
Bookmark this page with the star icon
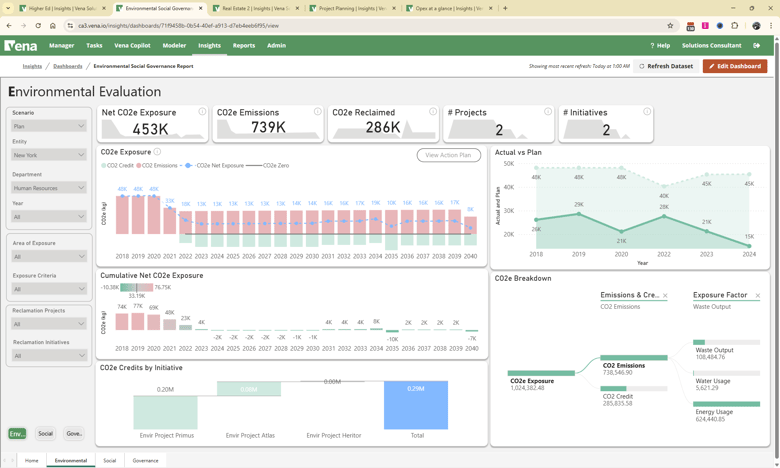[670, 26]
